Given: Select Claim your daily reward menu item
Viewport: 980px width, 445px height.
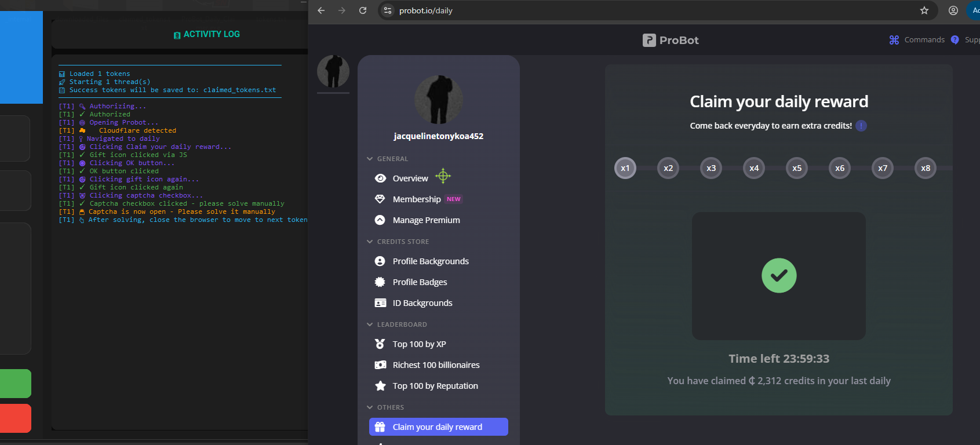Looking at the screenshot, I should coord(439,427).
